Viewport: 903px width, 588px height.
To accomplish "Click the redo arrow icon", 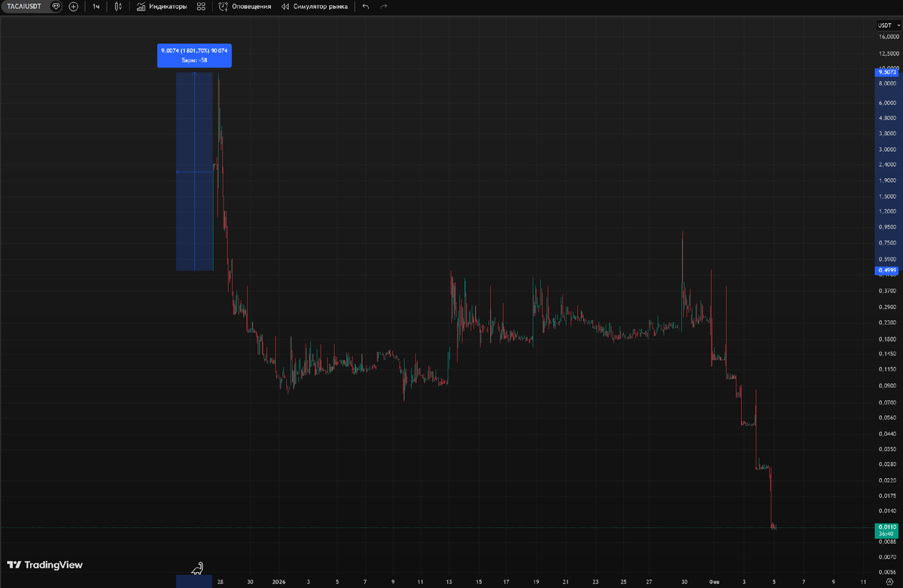I will tap(383, 6).
